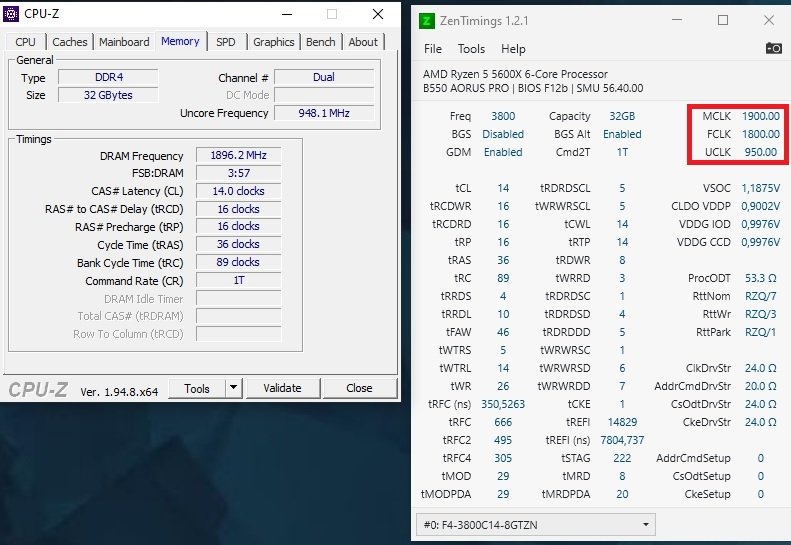Open the Mainboard tab
Screen dimensions: 791x545
click(124, 42)
